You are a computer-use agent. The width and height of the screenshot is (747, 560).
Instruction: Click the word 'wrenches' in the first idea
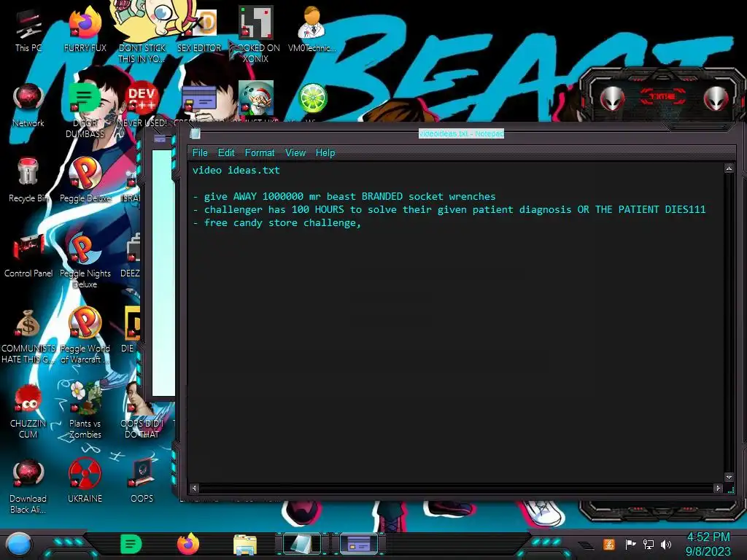(x=472, y=197)
